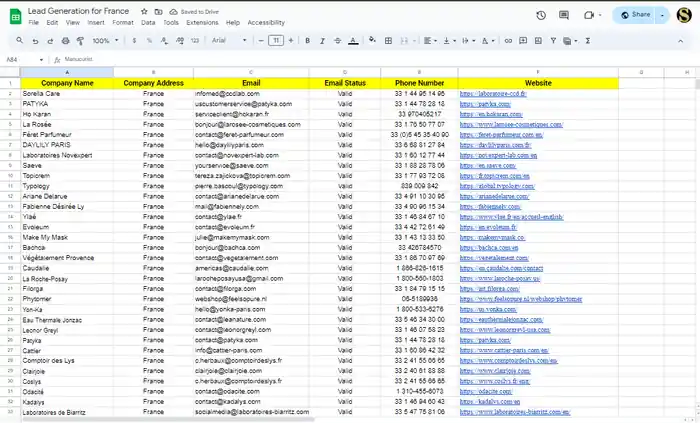Click the formula bar
The image size is (700, 423).
(x=379, y=59)
